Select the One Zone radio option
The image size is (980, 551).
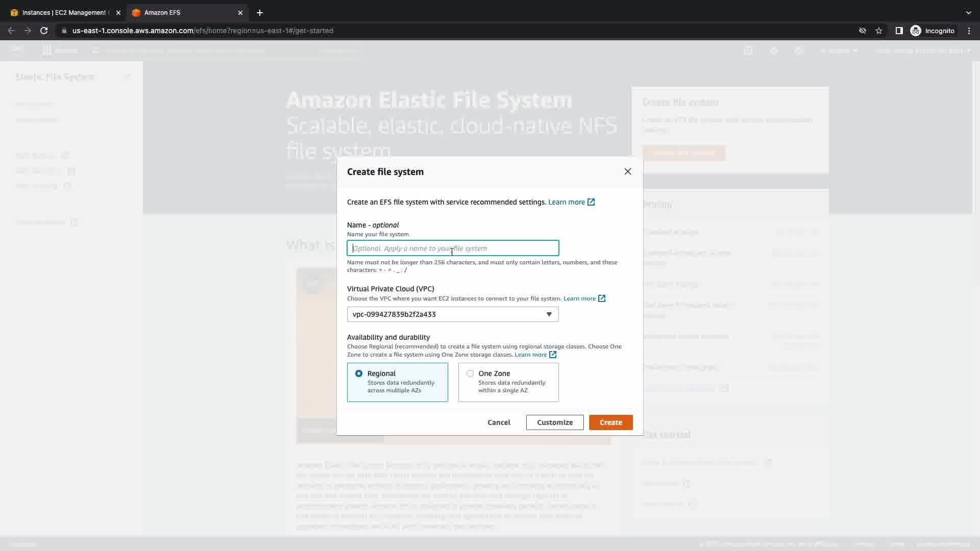pyautogui.click(x=470, y=373)
